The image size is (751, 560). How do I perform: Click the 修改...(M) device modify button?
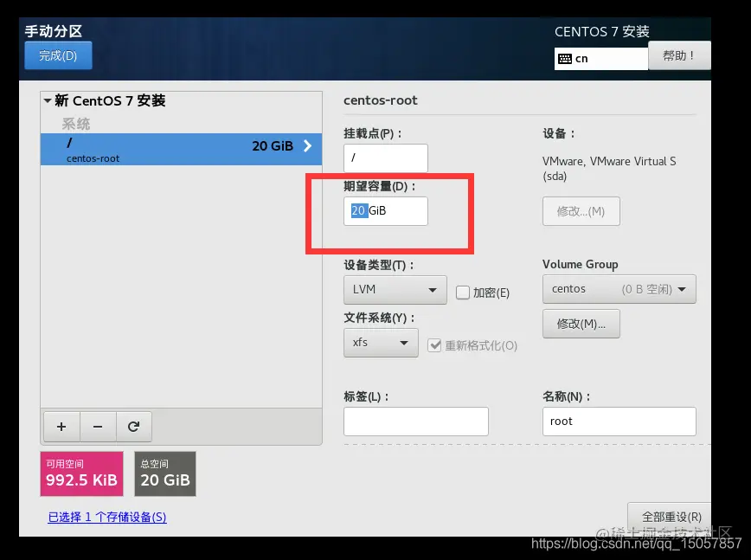[x=581, y=211]
